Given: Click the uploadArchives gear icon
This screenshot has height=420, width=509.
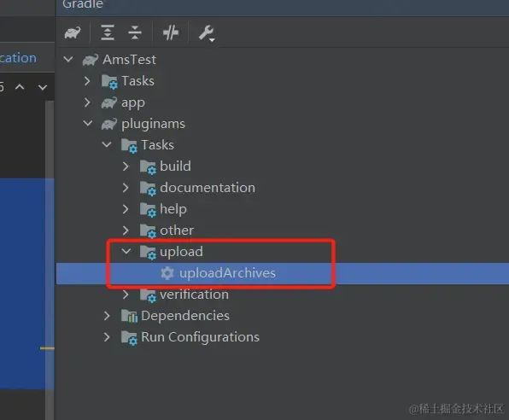Looking at the screenshot, I should click(x=167, y=273).
